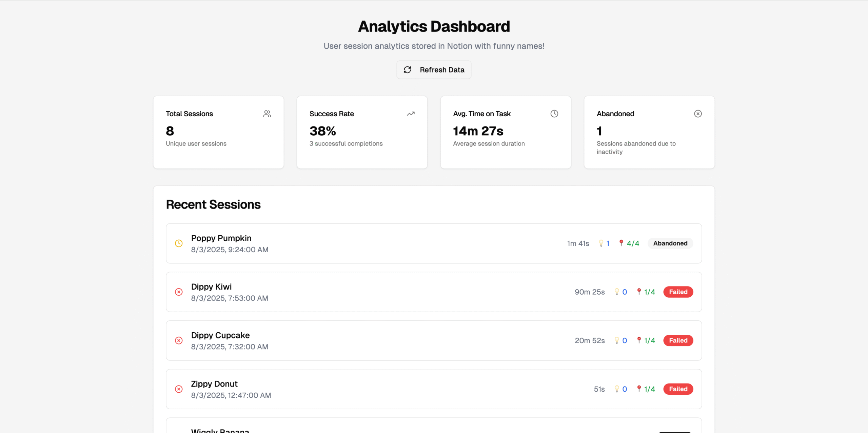Screen dimensions: 868x433
Task: Click the Total Sessions card title
Action: tap(189, 114)
